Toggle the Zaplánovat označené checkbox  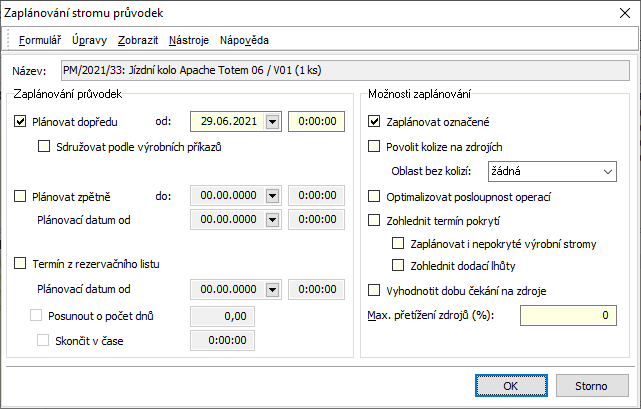375,122
